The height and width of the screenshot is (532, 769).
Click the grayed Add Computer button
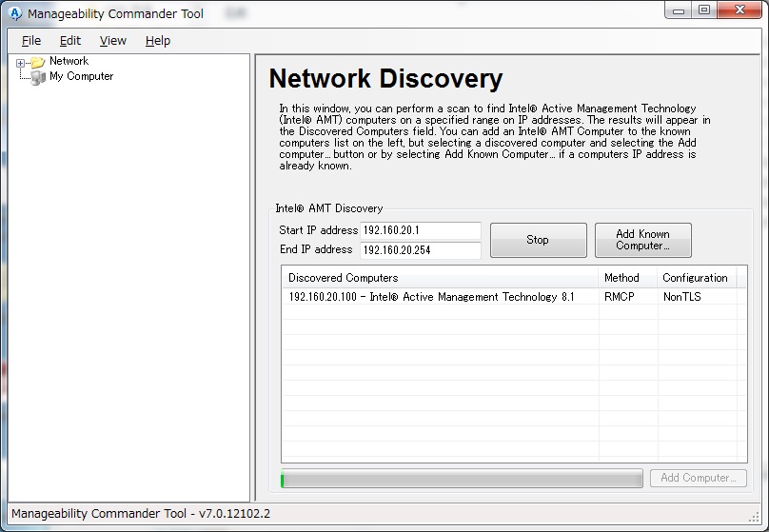(699, 478)
